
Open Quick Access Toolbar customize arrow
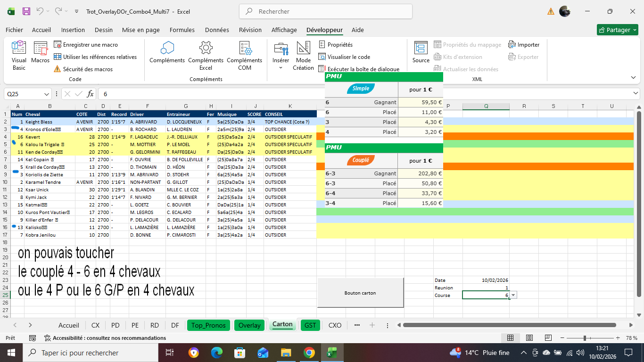[77, 11]
